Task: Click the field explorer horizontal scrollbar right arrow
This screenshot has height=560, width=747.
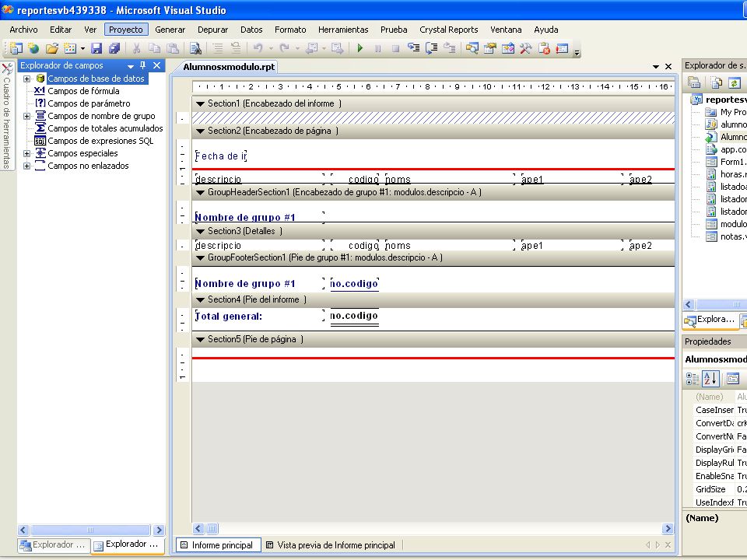Action: coord(159,530)
